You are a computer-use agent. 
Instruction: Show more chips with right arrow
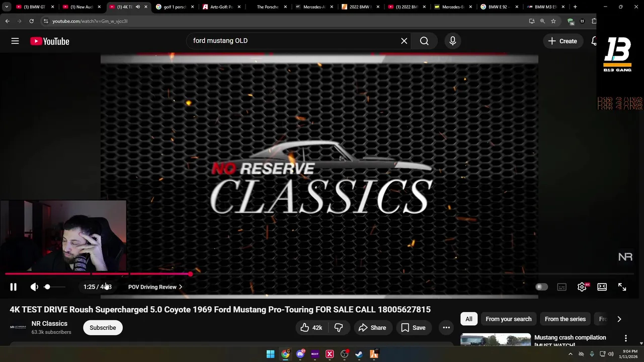619,319
